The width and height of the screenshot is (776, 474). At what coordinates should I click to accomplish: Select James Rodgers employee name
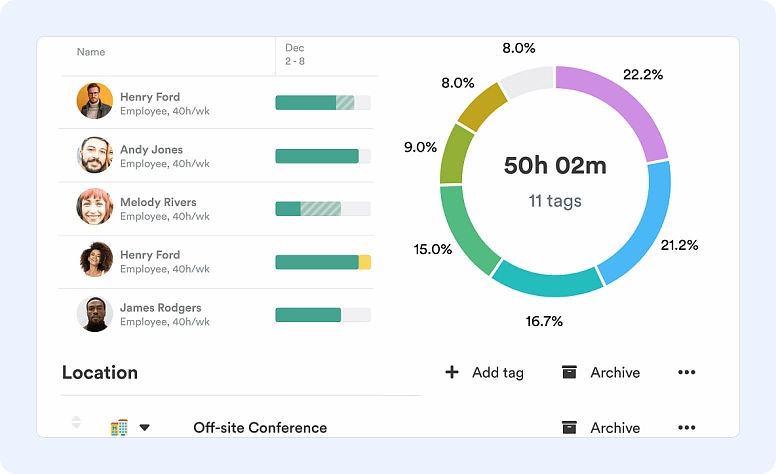160,308
